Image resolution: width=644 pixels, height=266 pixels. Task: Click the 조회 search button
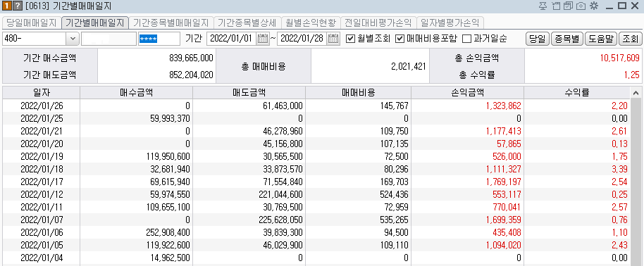coord(630,39)
